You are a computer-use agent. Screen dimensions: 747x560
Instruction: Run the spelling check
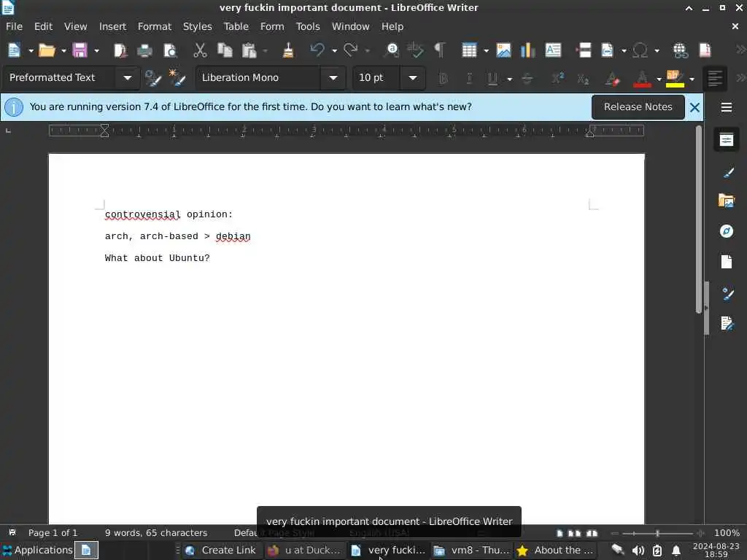point(415,50)
